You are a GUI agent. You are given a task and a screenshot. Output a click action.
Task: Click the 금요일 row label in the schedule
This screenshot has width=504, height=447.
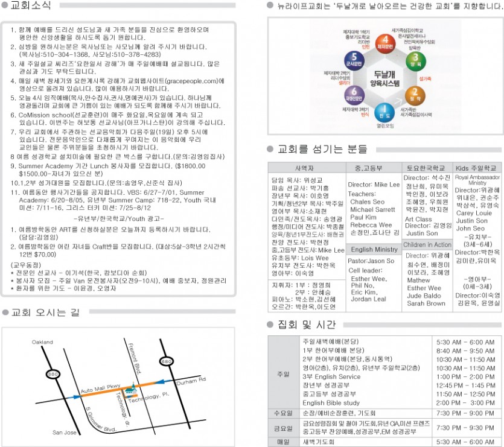[283, 428]
